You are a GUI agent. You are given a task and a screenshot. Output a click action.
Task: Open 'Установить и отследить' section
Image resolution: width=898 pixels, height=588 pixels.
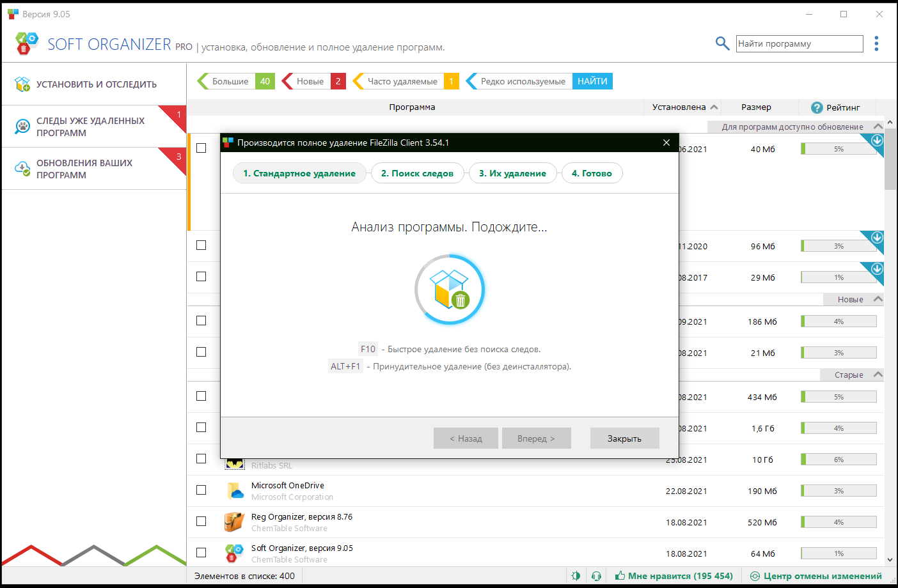pos(94,84)
